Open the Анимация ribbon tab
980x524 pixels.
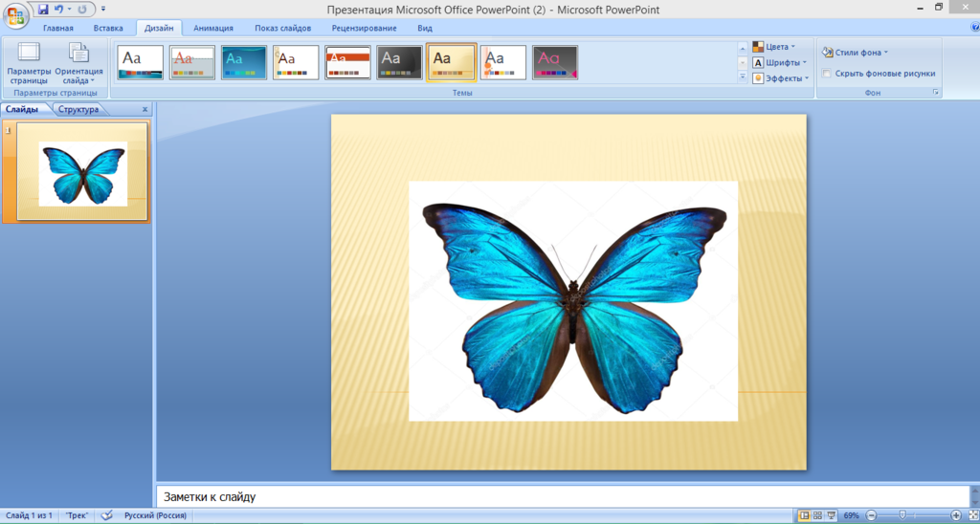pos(212,28)
